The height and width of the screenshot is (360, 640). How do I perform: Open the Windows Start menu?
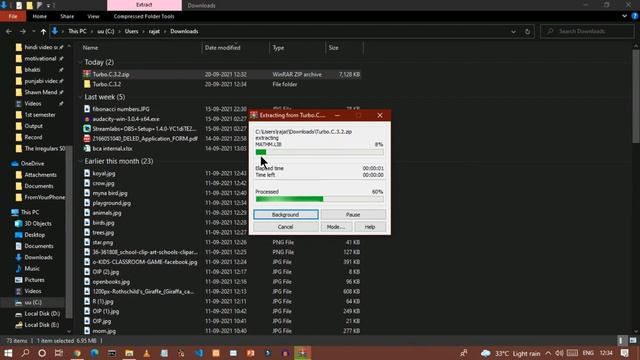(x=8, y=353)
